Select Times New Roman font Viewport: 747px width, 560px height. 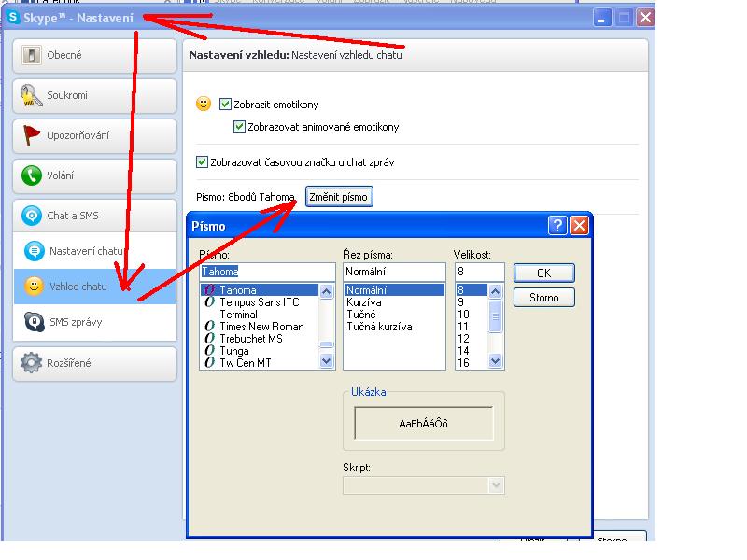tap(260, 326)
